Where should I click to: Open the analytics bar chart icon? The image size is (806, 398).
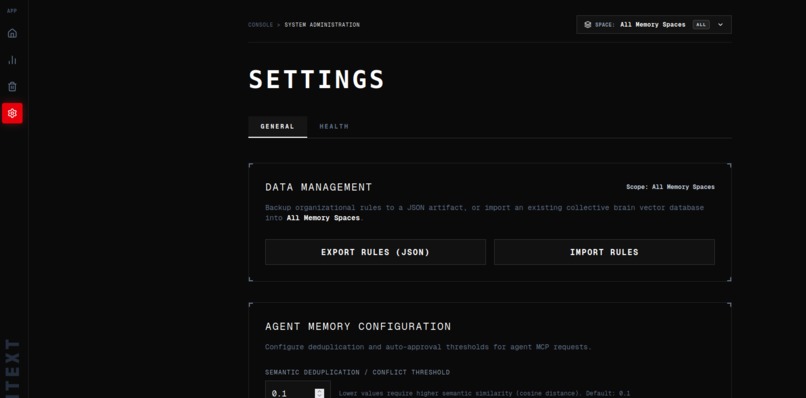[12, 60]
